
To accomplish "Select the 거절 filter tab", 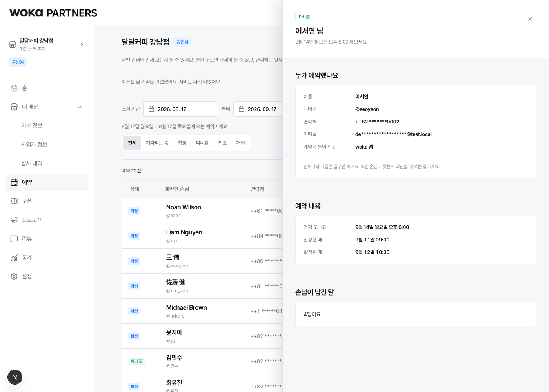I will click(x=241, y=143).
